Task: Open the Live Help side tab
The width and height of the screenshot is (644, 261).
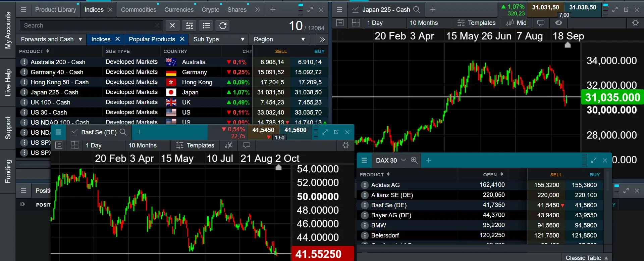Action: coord(8,83)
